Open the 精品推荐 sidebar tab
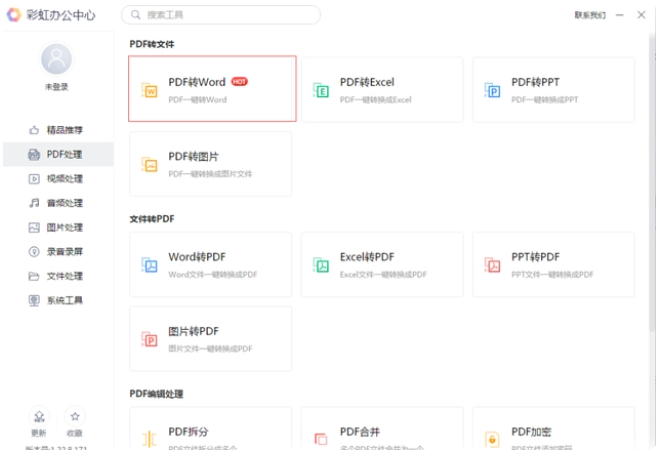The image size is (656, 452). pos(58,130)
